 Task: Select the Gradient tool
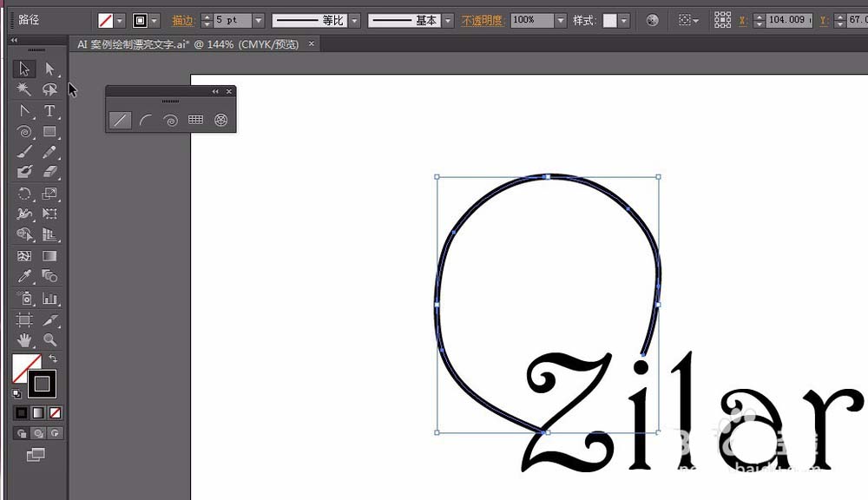point(49,256)
